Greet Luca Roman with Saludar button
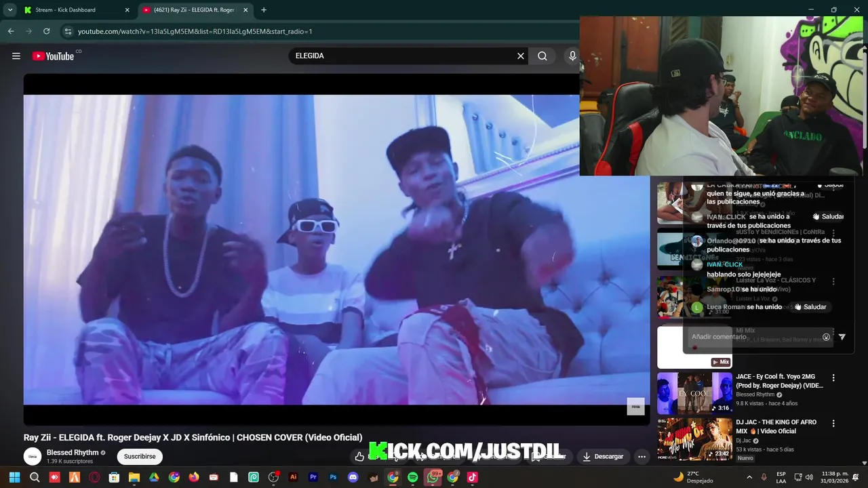868x488 pixels. [811, 307]
